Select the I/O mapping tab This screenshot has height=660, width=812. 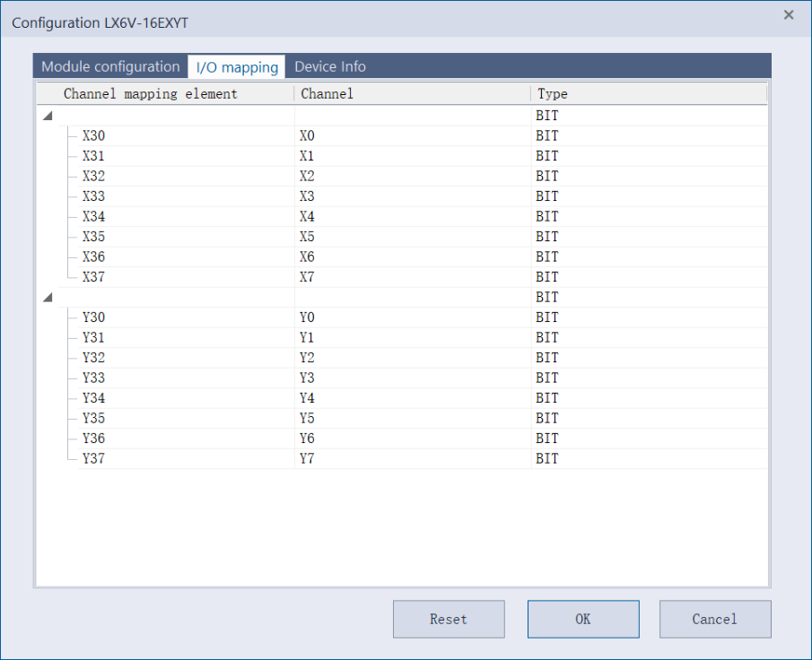pyautogui.click(x=237, y=67)
